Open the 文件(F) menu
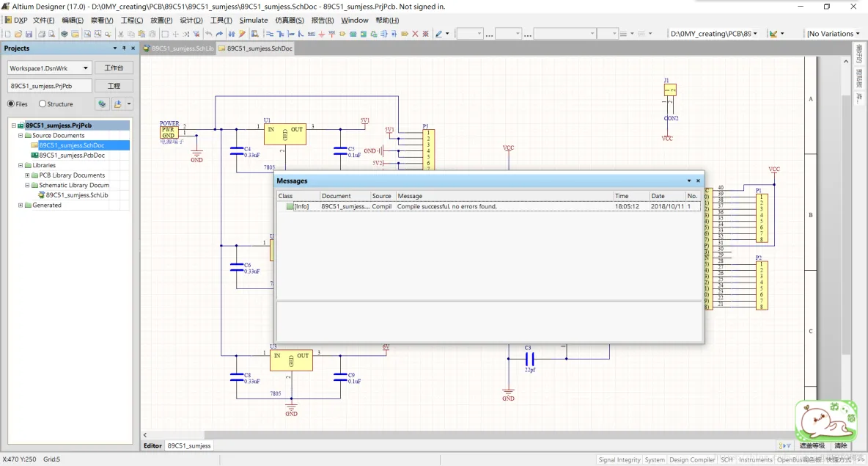Screen dimensions: 868x466 click(x=43, y=20)
